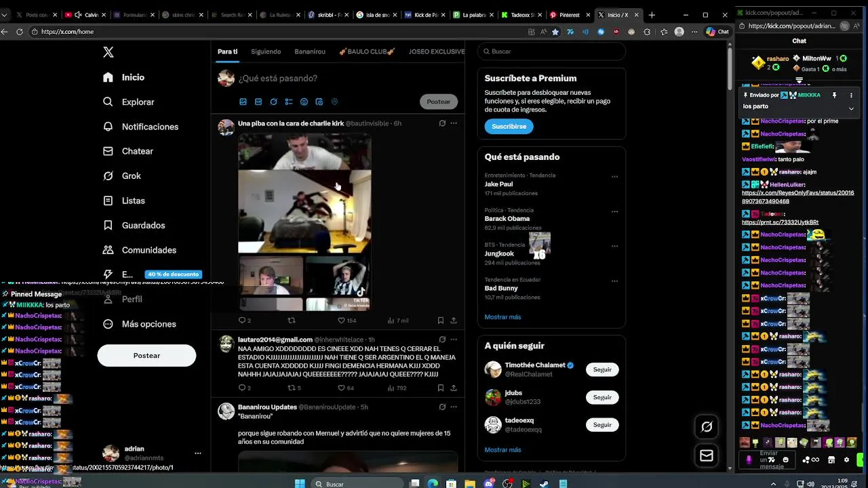Open more options for Barack Obama trend
868x488 pixels.
tap(614, 211)
